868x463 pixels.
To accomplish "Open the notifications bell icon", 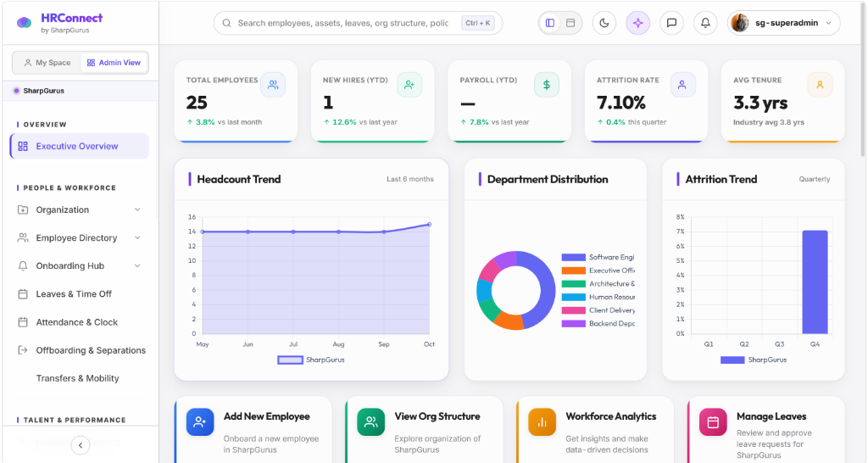I will [x=705, y=23].
